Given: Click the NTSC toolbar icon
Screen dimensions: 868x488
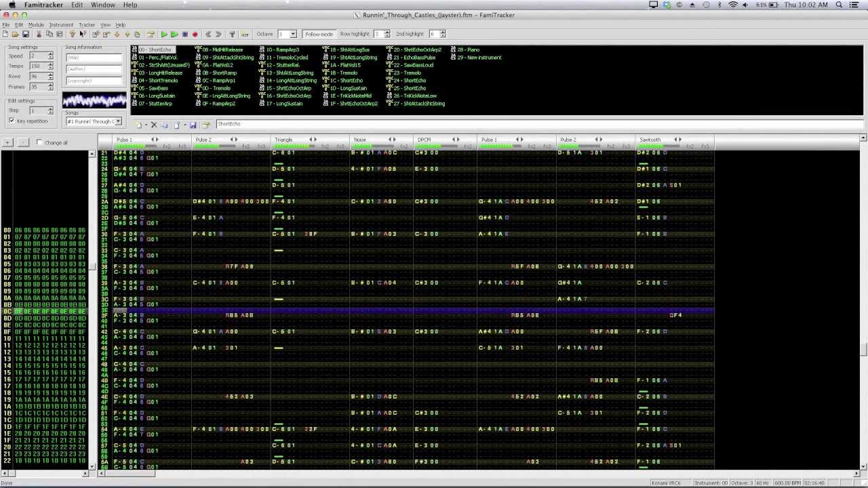Looking at the screenshot, I should [245, 34].
